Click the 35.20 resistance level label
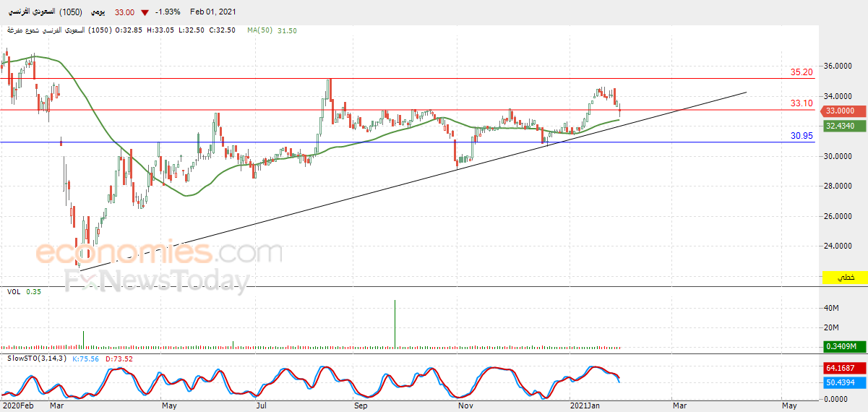The image size is (868, 412). (802, 72)
